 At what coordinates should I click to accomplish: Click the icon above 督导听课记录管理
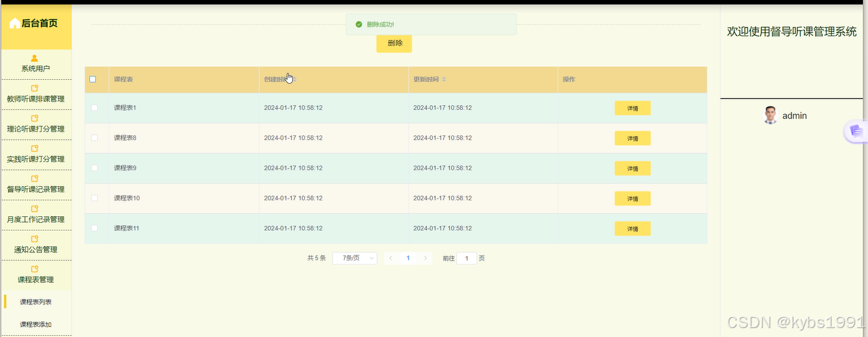click(35, 179)
